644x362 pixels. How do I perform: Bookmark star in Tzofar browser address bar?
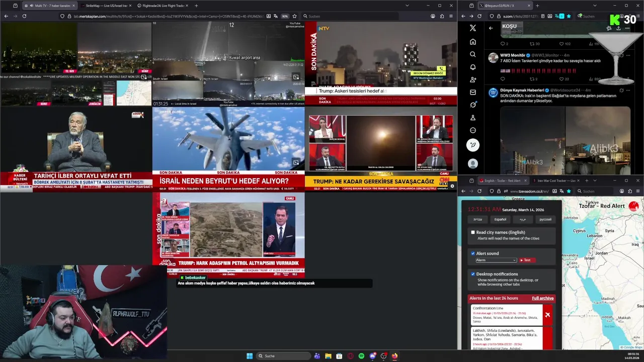pos(569,191)
